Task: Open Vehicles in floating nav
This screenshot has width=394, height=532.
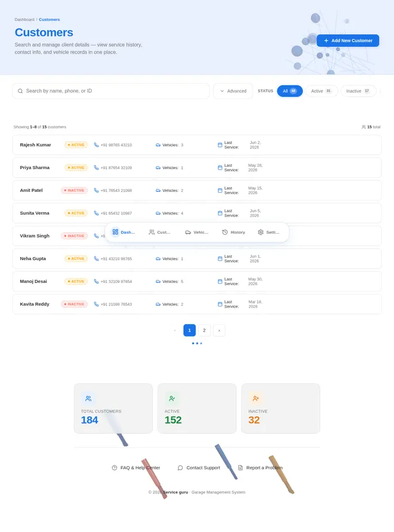Action: click(196, 232)
